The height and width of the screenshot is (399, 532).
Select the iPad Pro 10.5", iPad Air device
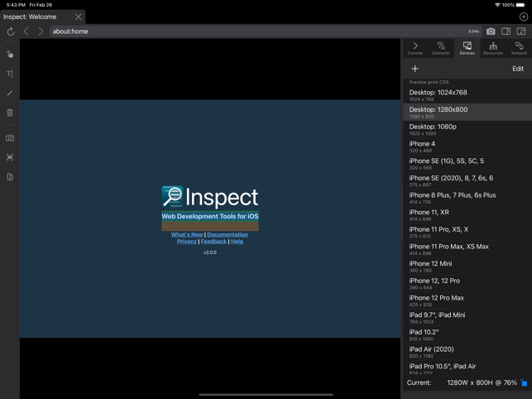click(467, 368)
